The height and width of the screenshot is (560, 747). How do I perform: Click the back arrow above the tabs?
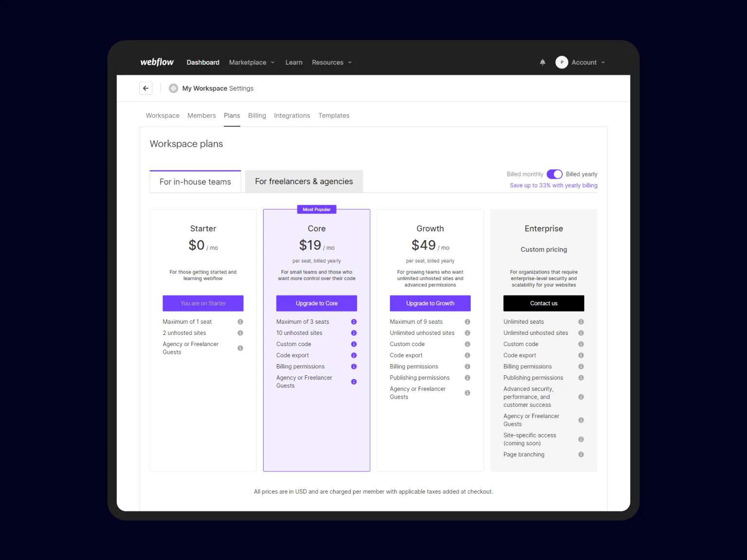pos(146,88)
